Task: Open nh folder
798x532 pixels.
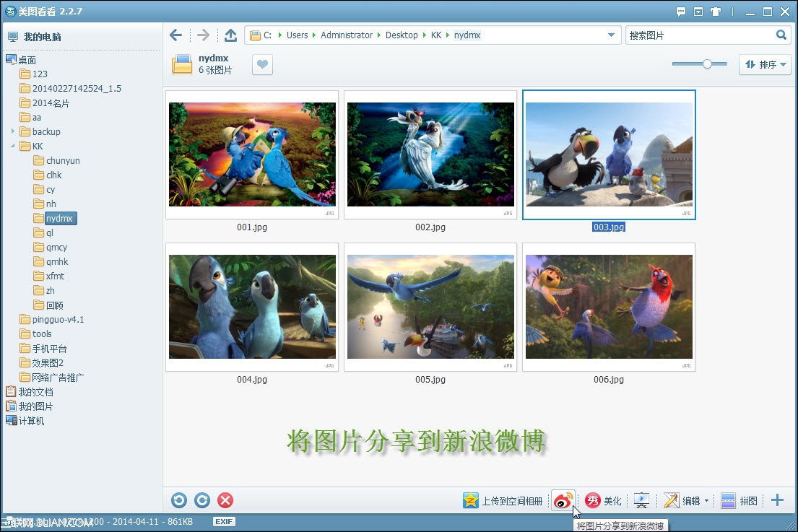Action: tap(45, 204)
